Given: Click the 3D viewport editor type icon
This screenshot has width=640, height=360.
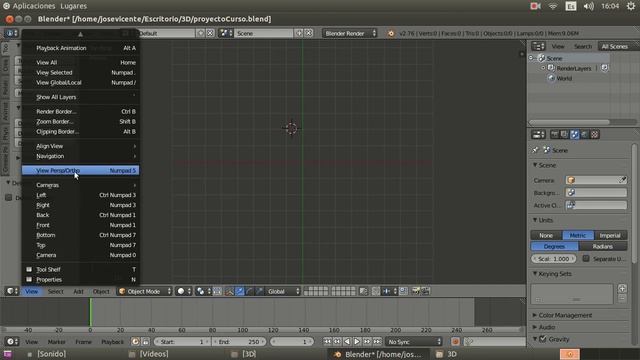Looking at the screenshot, I should 12,291.
